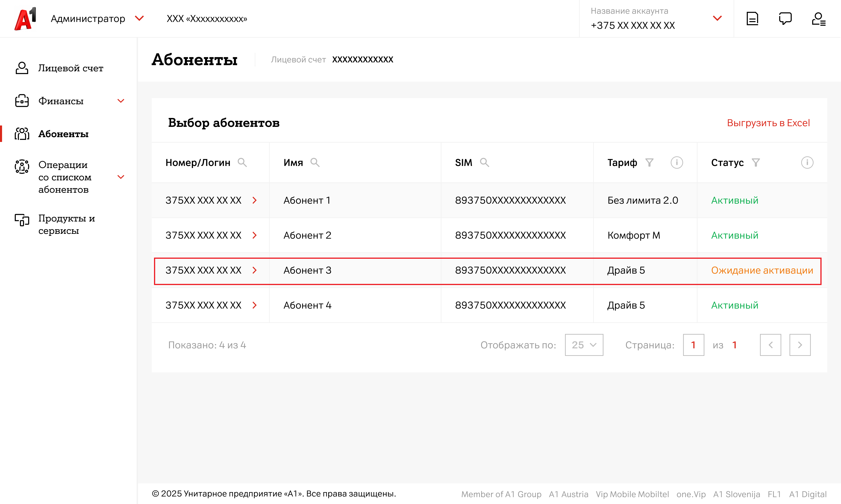Click the search icon beside Номер/Логин
The image size is (841, 504).
[242, 163]
